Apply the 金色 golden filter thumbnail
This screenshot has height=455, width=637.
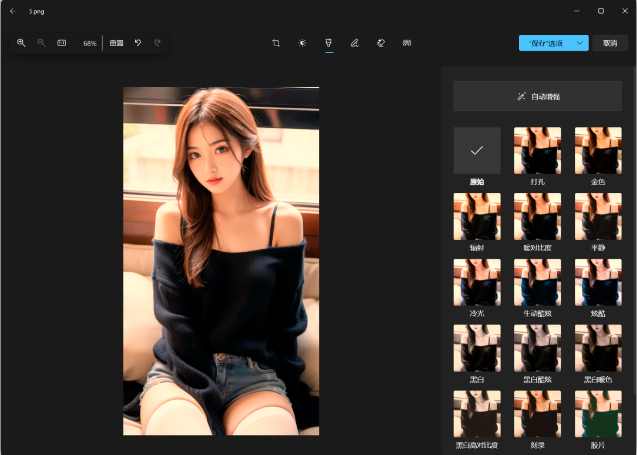point(598,150)
